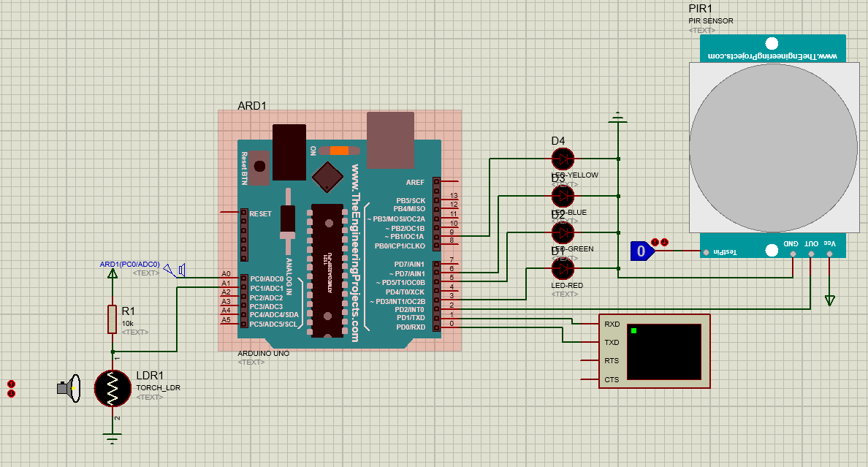
Task: Click the ATMEGA328P chip on Arduino
Action: 327,270
